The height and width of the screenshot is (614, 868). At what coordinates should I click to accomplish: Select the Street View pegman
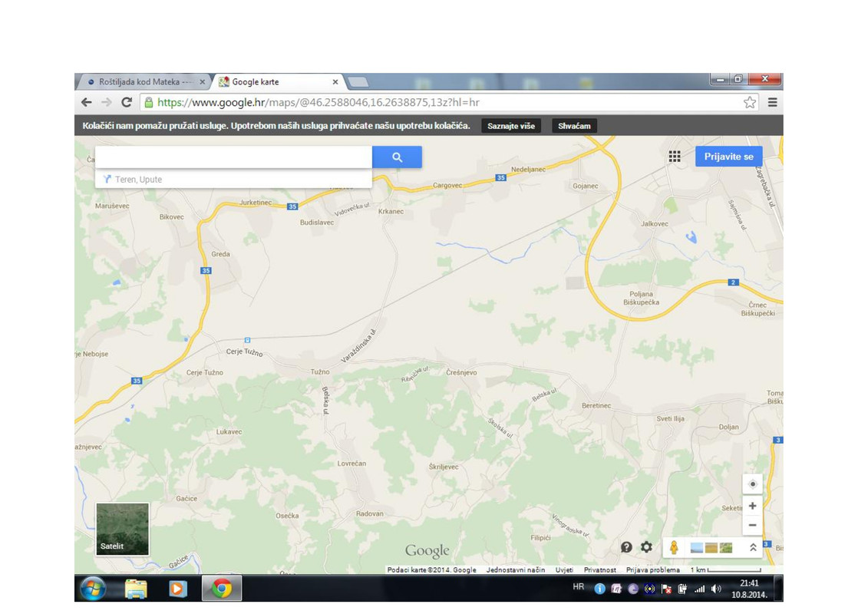point(674,547)
